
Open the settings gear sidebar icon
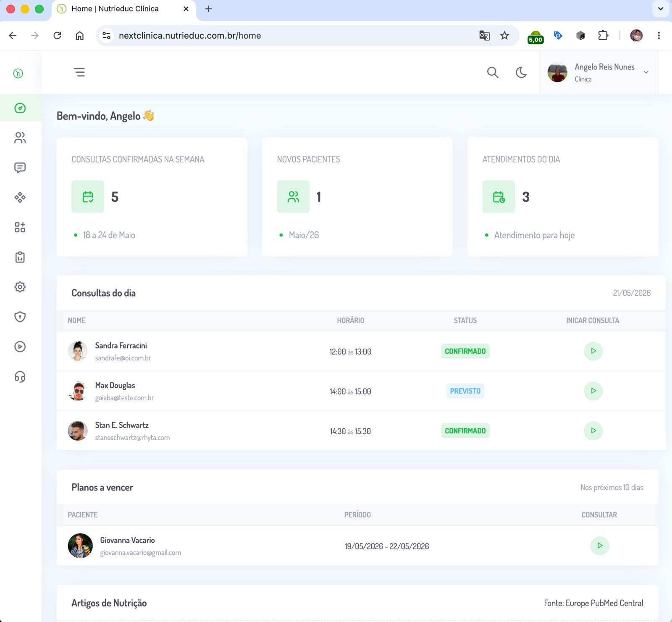click(20, 287)
